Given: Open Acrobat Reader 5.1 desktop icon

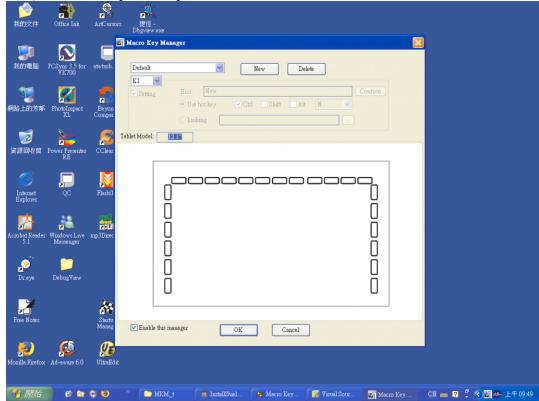Looking at the screenshot, I should 26,229.
